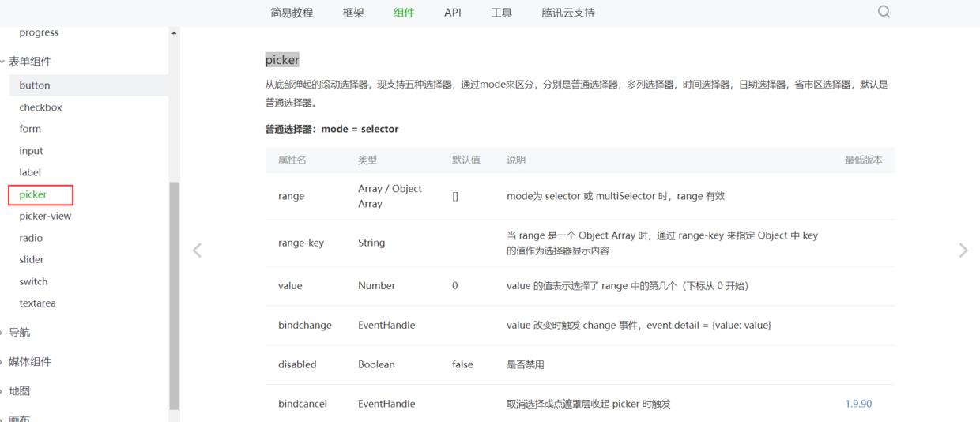The height and width of the screenshot is (422, 980).
Task: Click the bindchange attribute cell
Action: click(305, 326)
